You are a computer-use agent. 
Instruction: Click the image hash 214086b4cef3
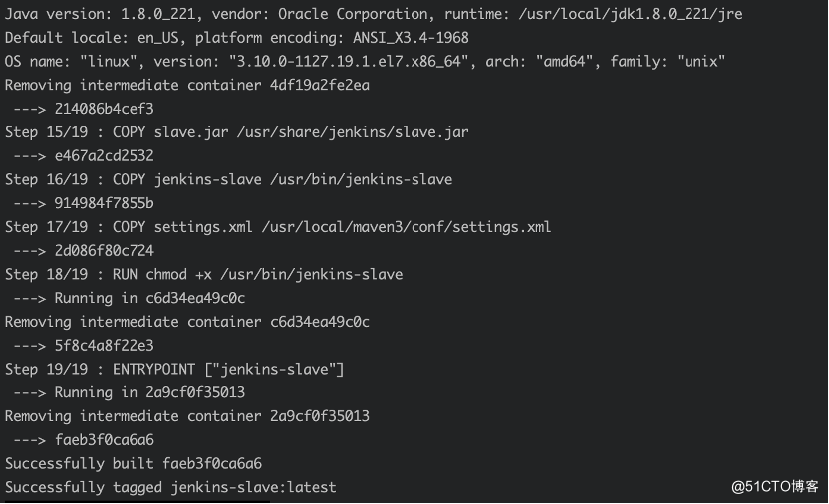tap(105, 109)
